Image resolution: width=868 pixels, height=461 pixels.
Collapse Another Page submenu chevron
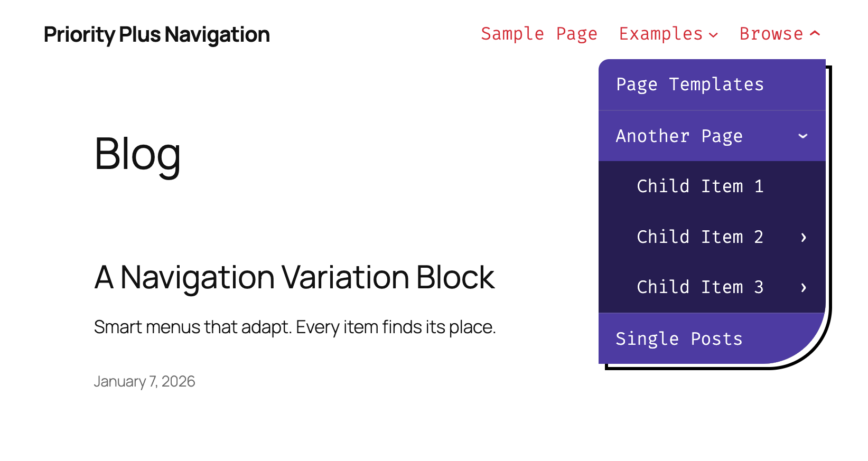[x=802, y=136]
